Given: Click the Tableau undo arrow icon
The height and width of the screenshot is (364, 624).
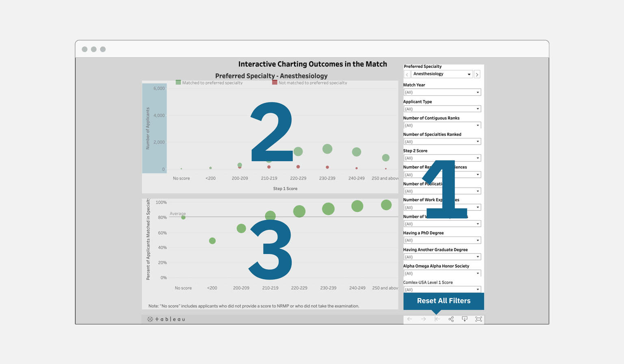Looking at the screenshot, I should pos(409,319).
